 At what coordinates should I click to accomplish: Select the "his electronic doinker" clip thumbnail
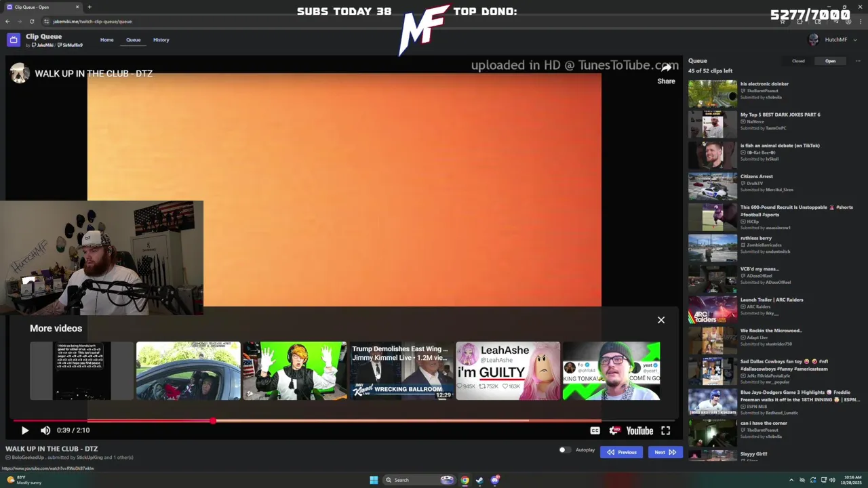[x=713, y=94]
